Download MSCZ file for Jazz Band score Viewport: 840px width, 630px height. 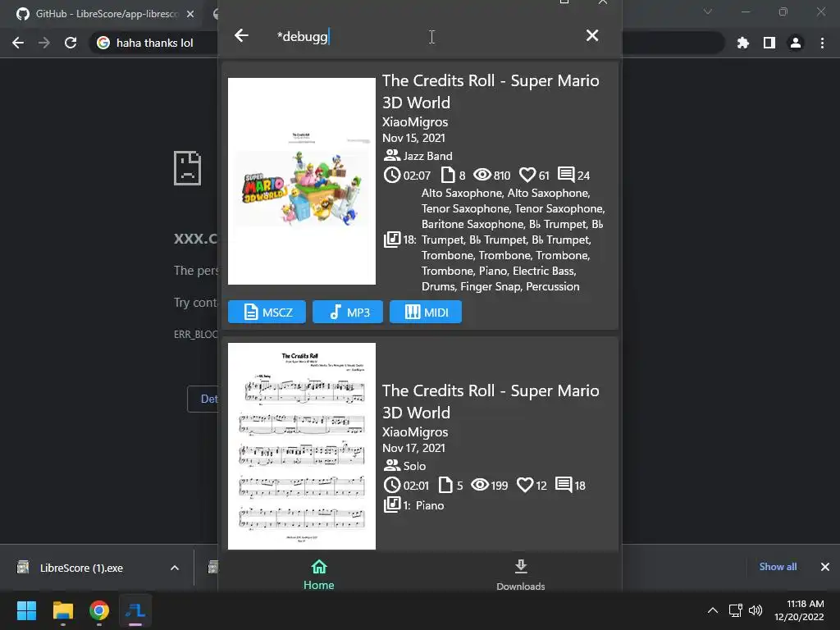tap(267, 312)
